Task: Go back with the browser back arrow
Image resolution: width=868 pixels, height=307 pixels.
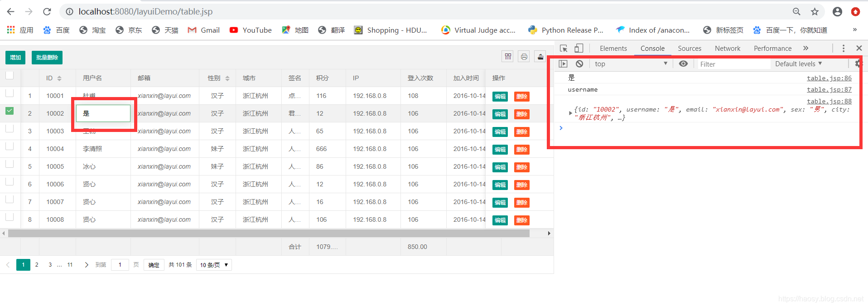Action: (11, 11)
